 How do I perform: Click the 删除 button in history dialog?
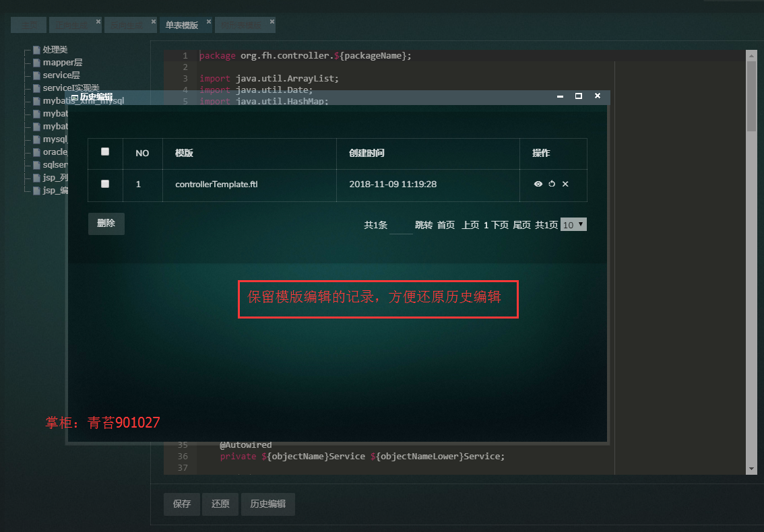pos(106,224)
